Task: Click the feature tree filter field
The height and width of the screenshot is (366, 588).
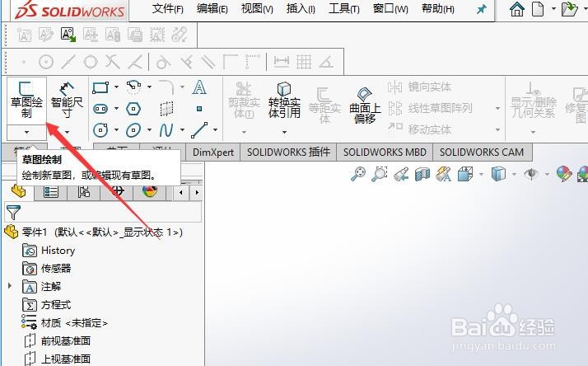Action: (103, 213)
